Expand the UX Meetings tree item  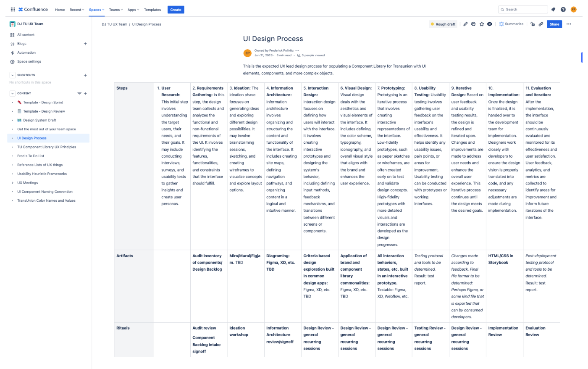13,183
